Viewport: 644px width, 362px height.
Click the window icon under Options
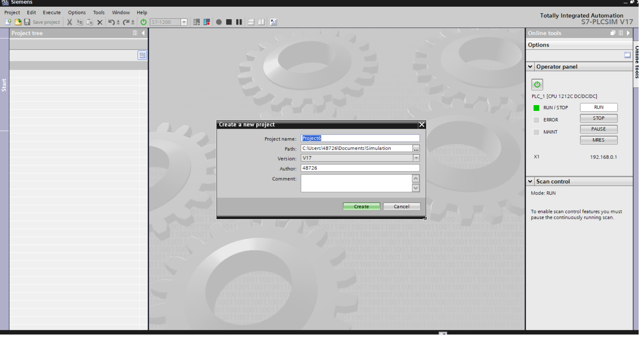point(627,55)
